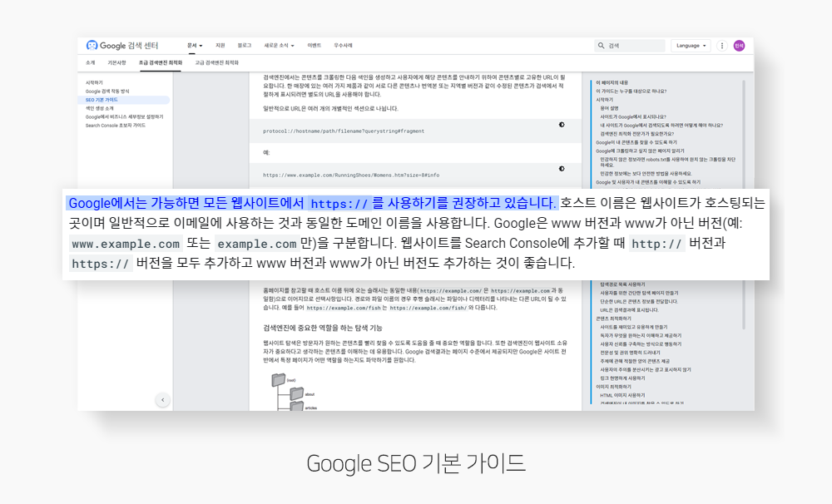Expand the 새로운 소식 dropdown menu
This screenshot has width=832, height=504.
[279, 46]
